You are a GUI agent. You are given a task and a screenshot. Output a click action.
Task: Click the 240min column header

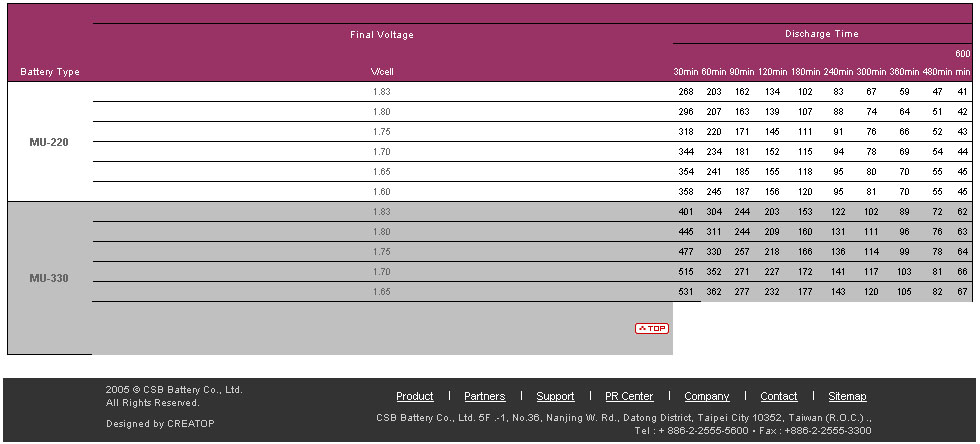point(838,72)
